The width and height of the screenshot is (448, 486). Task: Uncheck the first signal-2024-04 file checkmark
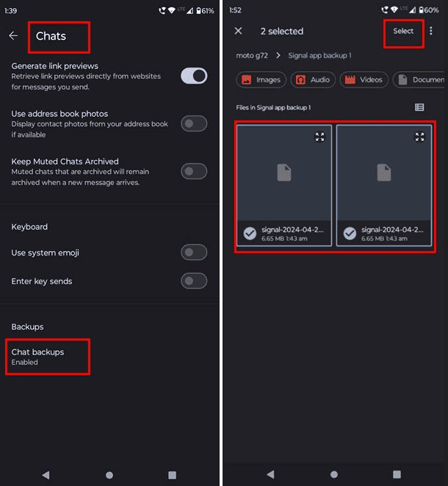click(x=250, y=233)
